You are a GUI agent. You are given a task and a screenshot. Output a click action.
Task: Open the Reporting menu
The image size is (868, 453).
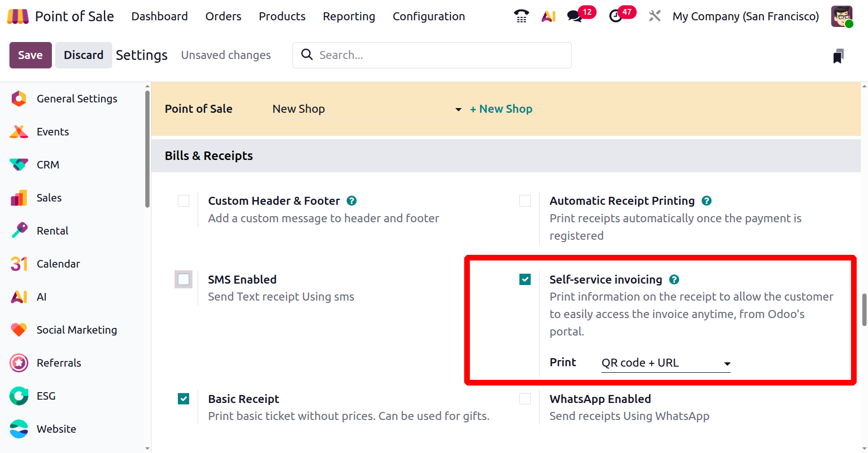[349, 17]
